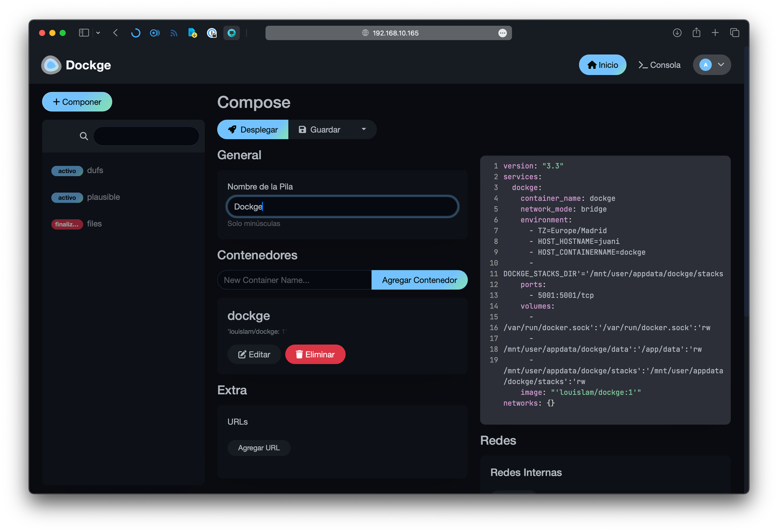Click the Dockge logo icon
The height and width of the screenshot is (532, 778).
pos(51,65)
